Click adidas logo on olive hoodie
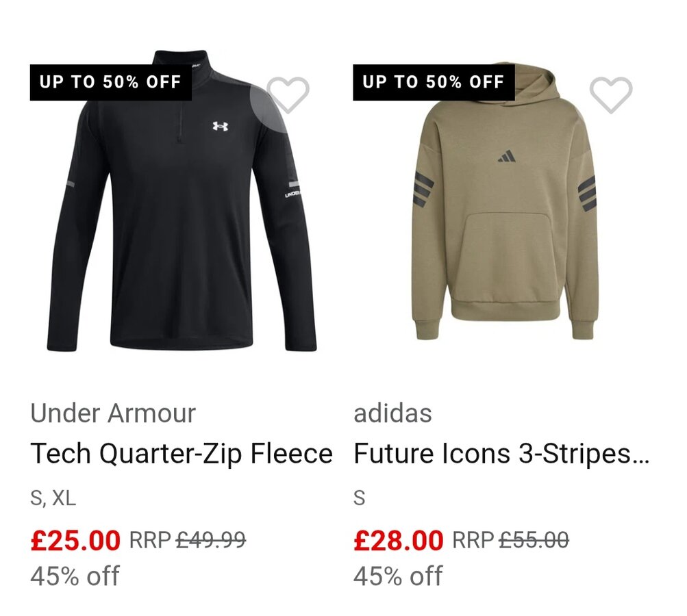Image resolution: width=687 pixels, height=616 pixels. (508, 158)
